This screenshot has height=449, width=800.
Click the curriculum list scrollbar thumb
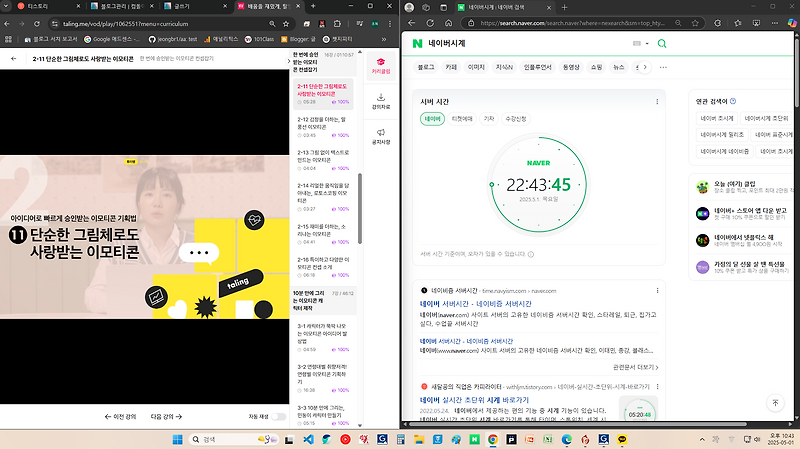(360, 208)
